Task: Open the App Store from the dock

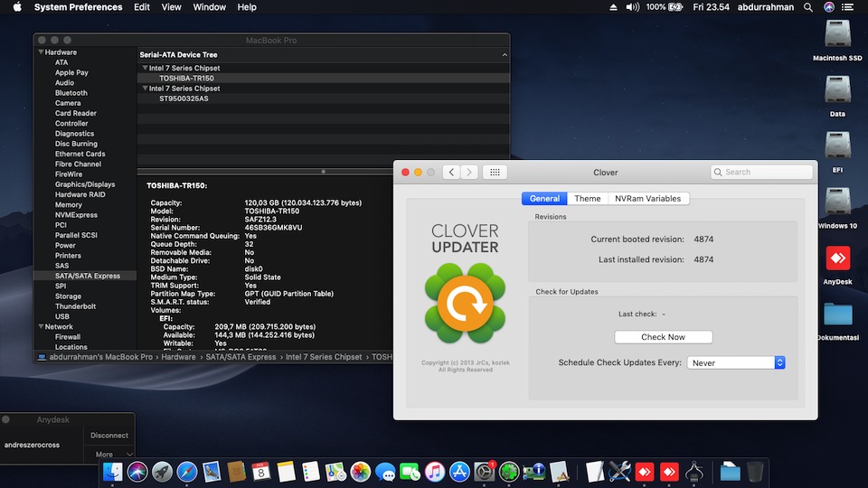Action: pos(458,471)
